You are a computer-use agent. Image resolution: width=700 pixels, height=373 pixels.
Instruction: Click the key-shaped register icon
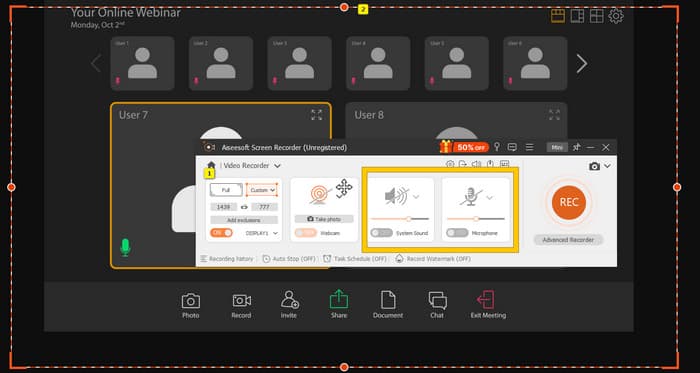pos(497,147)
